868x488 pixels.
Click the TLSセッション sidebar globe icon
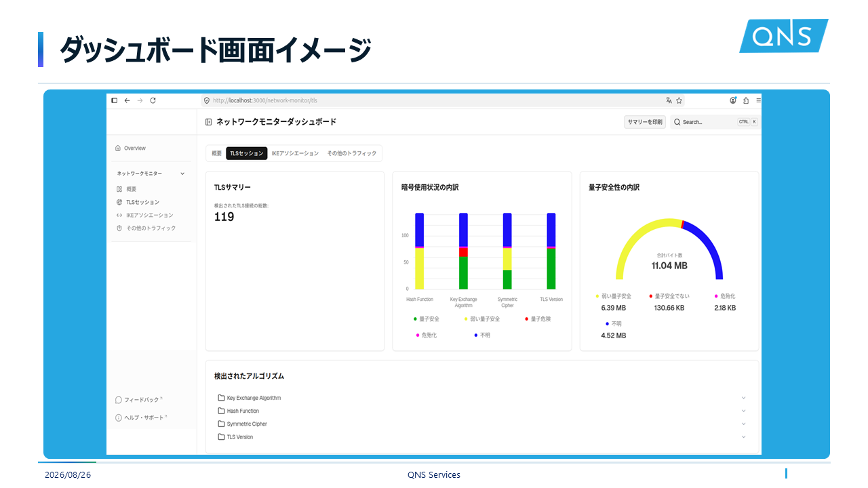119,202
